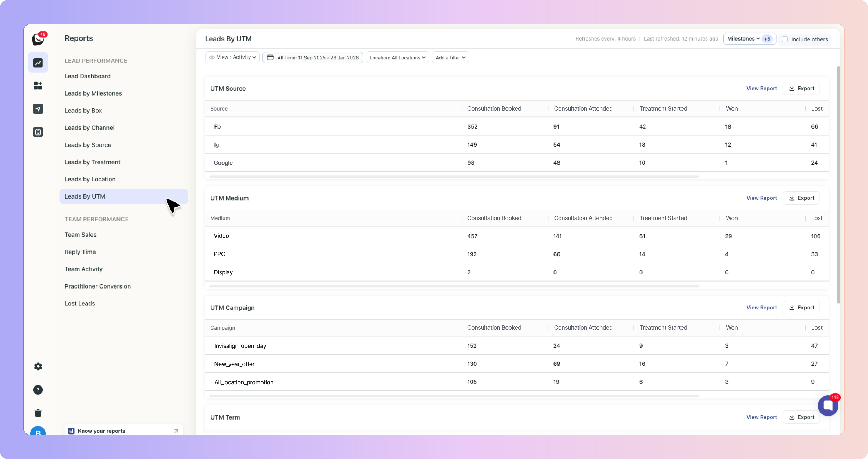
Task: Open the clipboard tasks icon
Action: tap(38, 132)
